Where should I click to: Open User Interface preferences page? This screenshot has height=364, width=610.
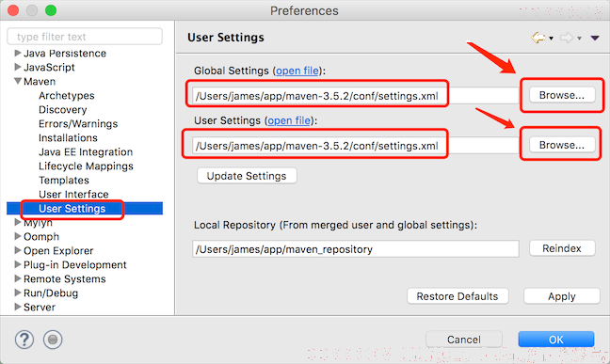tap(73, 194)
